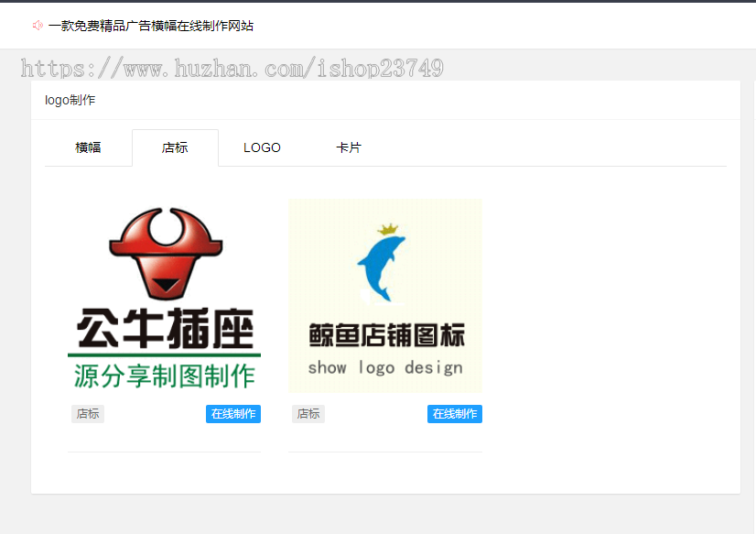The height and width of the screenshot is (534, 756).
Task: Click 在线制作 button under 鲸鱼店铺图标
Action: [x=455, y=414]
